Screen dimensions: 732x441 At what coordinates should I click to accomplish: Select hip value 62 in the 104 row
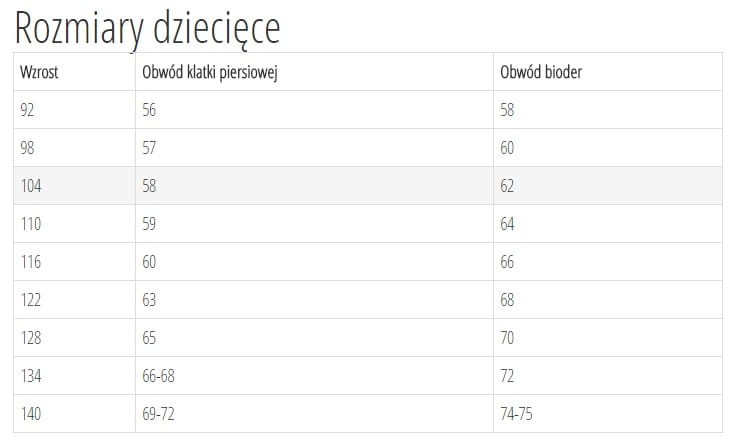click(x=507, y=186)
